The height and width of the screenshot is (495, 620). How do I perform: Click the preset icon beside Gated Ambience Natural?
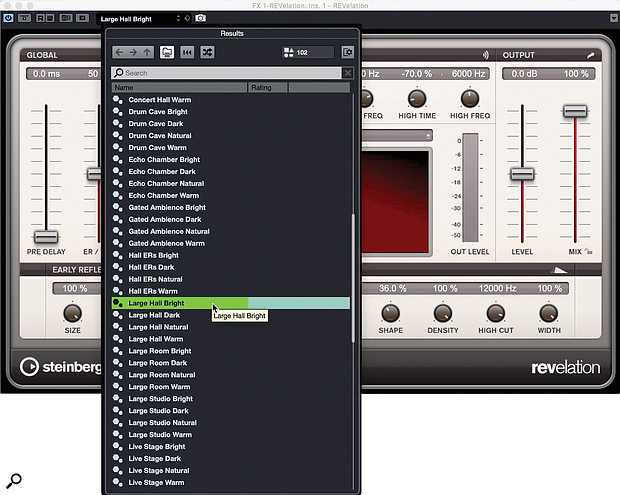pyautogui.click(x=117, y=231)
